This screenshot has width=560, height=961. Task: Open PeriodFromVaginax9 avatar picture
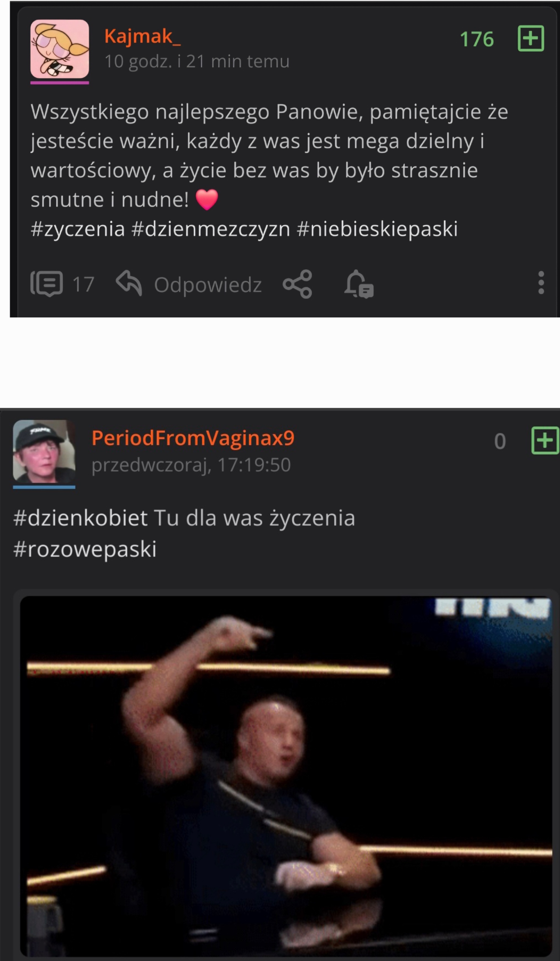pos(44,451)
